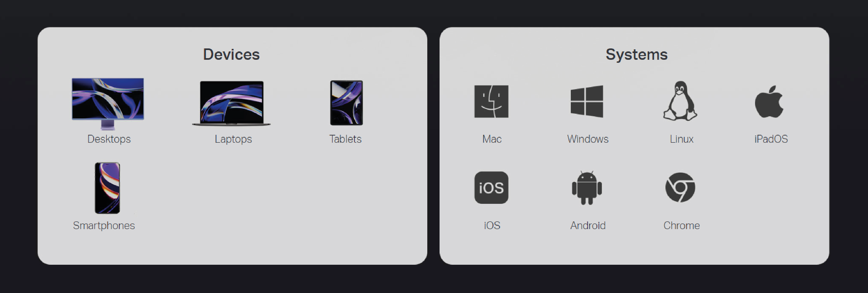The height and width of the screenshot is (293, 868).
Task: Select the Smartphones text label
Action: point(104,225)
